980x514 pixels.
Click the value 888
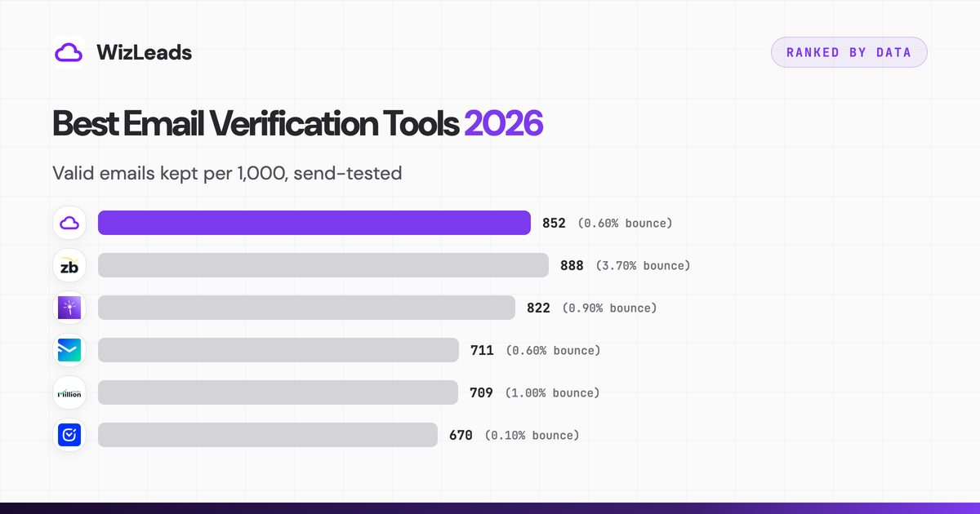pos(572,265)
